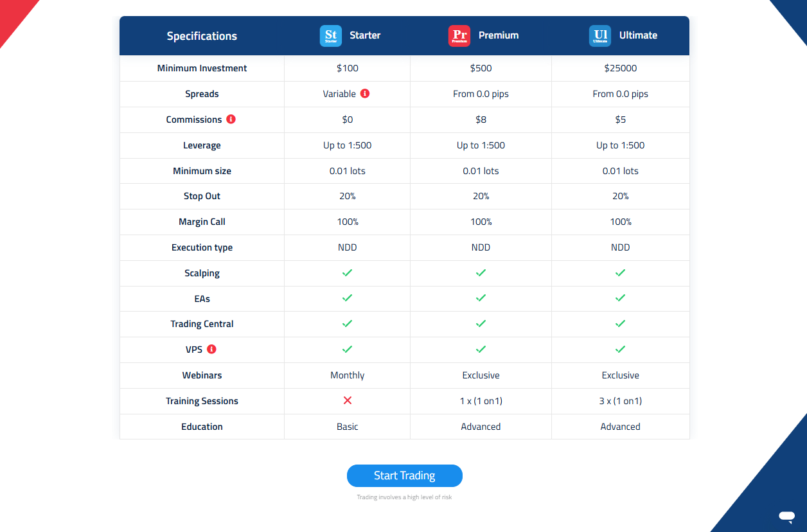The image size is (807, 532).
Task: Click the Ultimate VPS checkmark
Action: point(620,350)
